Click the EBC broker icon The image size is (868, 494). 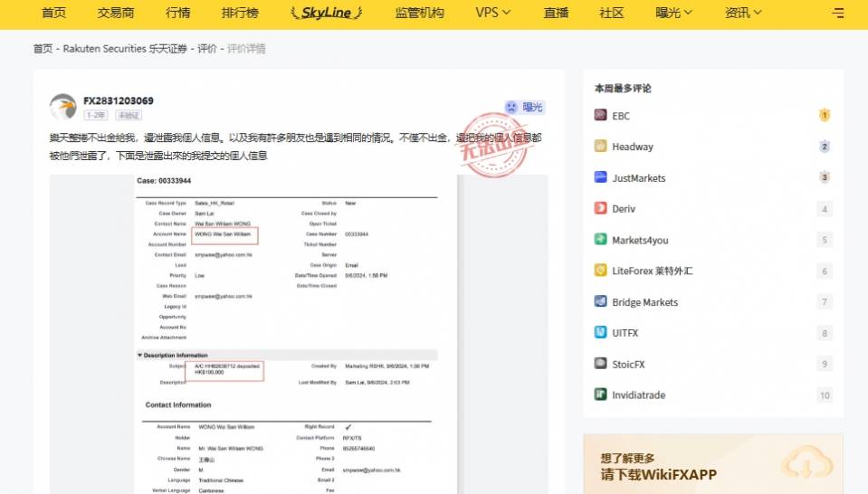[601, 115]
